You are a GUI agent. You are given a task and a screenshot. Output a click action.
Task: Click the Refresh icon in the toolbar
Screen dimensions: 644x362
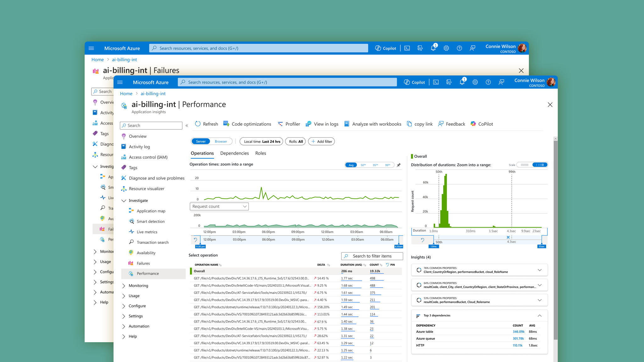tap(198, 124)
